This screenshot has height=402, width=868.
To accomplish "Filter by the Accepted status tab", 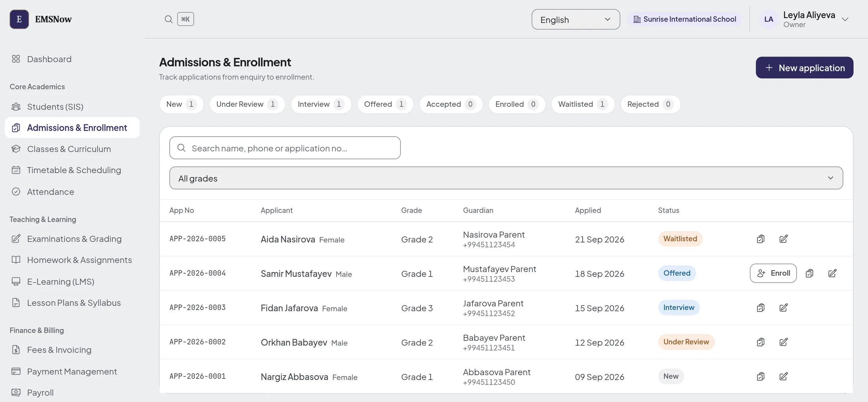I will tap(451, 104).
